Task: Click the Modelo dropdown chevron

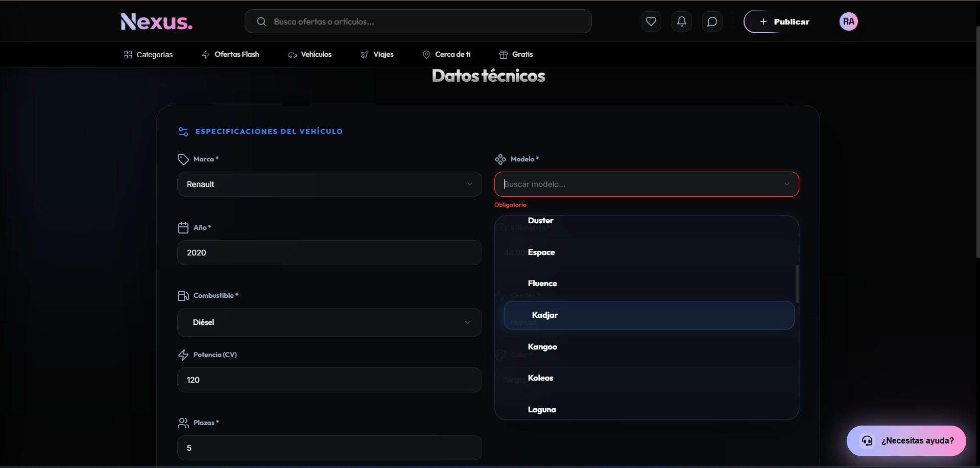Action: point(786,184)
